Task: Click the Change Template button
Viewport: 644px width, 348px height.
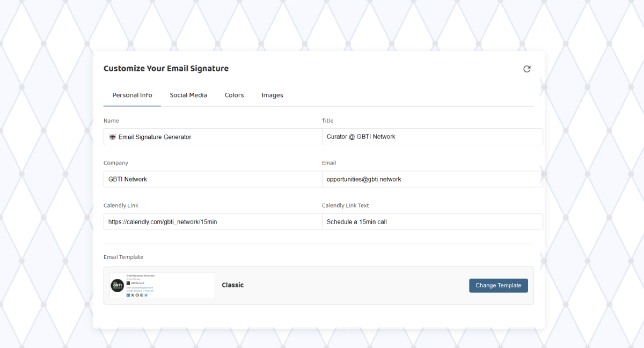Action: pos(499,285)
